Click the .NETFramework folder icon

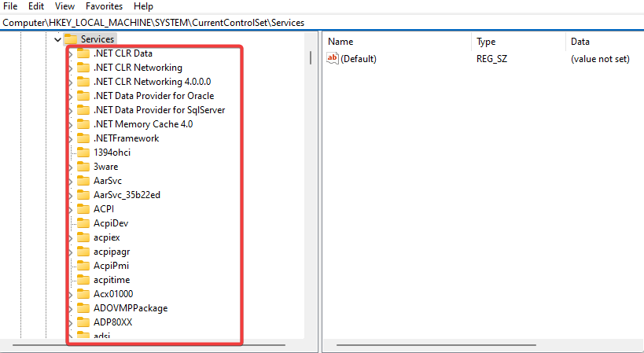pyautogui.click(x=83, y=138)
